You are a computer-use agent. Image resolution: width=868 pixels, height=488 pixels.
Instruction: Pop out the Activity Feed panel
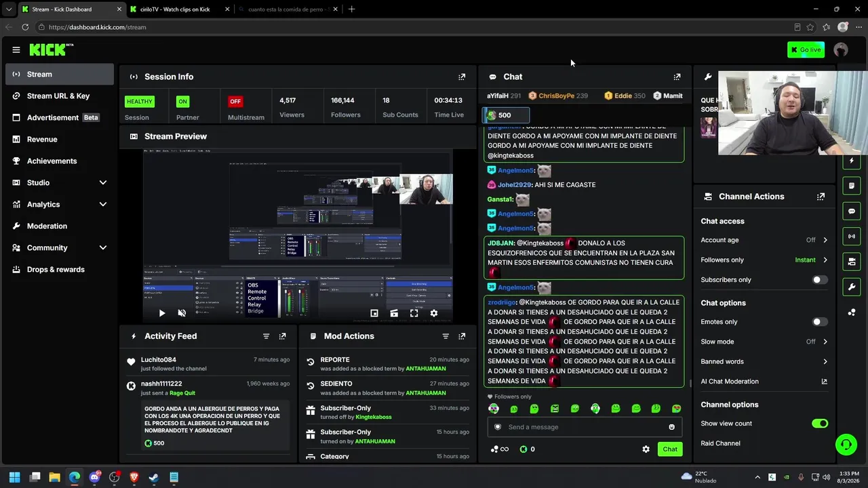[x=283, y=336]
